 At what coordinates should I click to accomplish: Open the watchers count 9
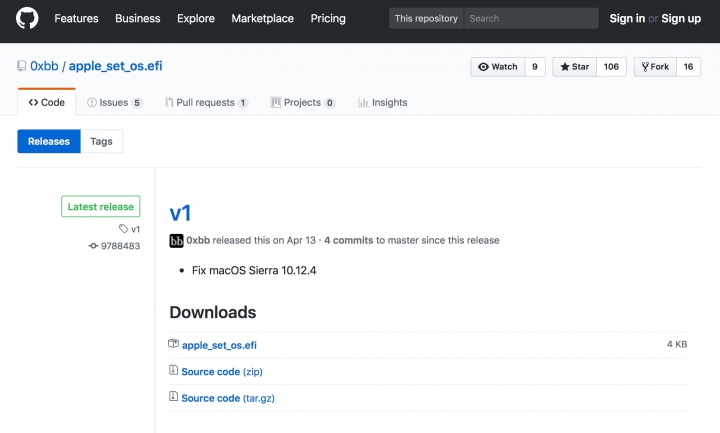click(x=535, y=67)
